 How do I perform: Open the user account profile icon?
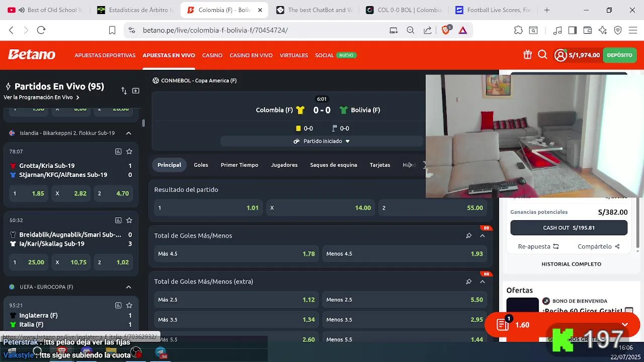pos(560,55)
